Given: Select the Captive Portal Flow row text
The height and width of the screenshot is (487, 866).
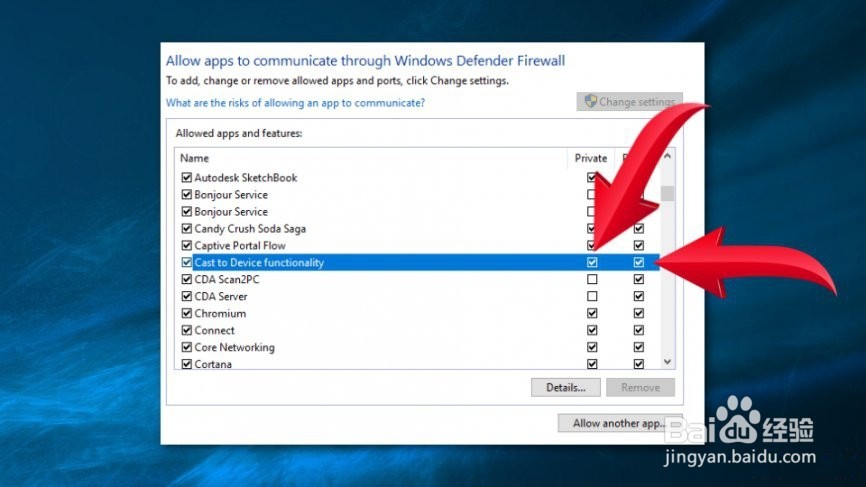Looking at the screenshot, I should pyautogui.click(x=240, y=246).
